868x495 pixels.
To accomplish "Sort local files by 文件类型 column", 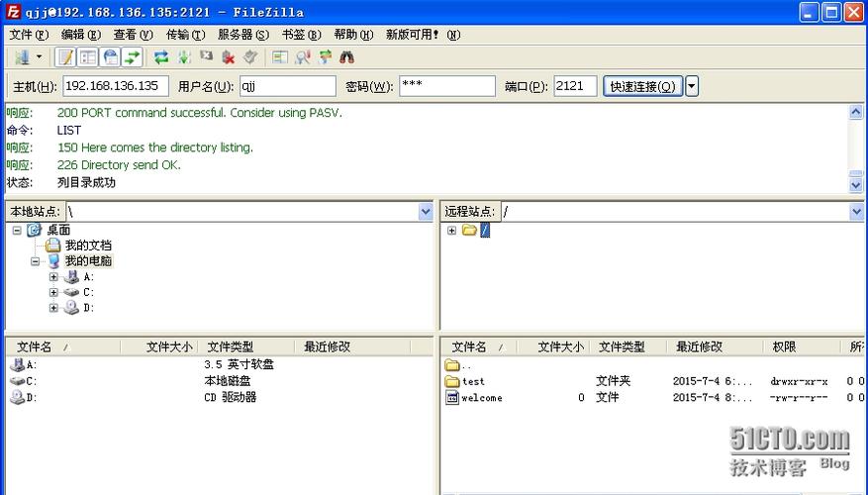I will coord(245,346).
